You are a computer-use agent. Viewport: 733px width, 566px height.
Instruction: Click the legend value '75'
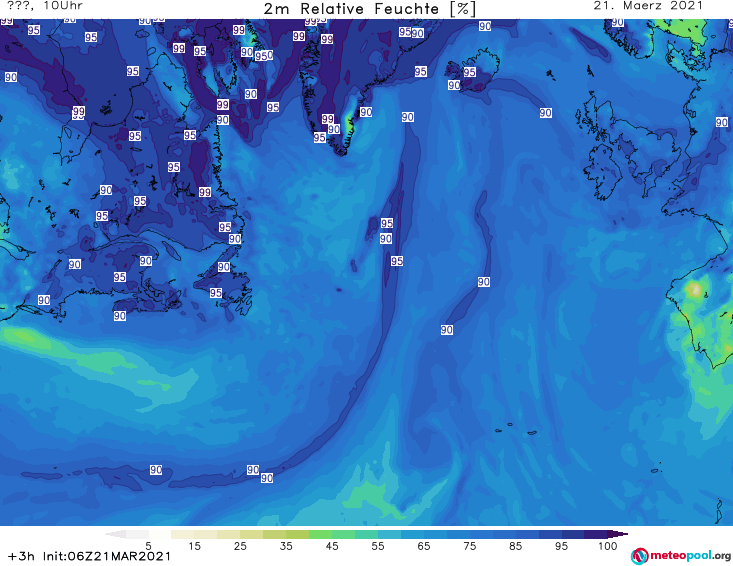tap(469, 546)
